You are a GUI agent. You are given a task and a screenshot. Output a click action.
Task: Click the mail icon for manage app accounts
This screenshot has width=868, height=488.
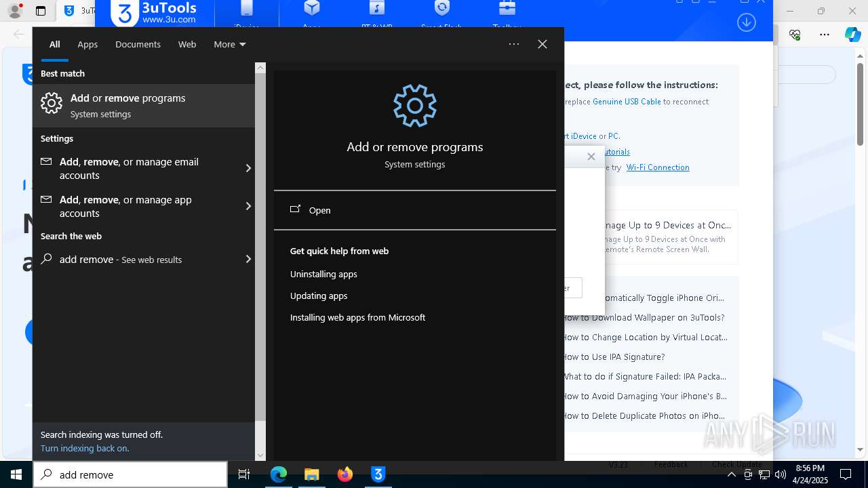pos(46,200)
